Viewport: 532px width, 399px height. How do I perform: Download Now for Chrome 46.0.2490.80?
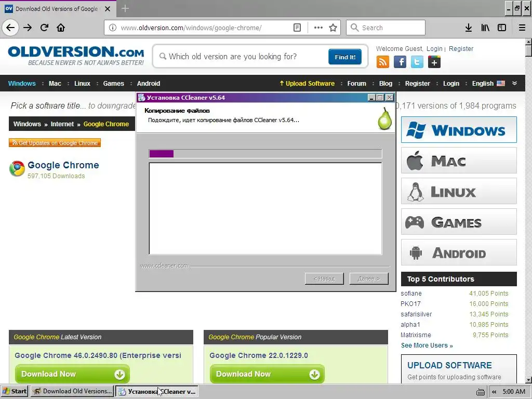pyautogui.click(x=72, y=374)
